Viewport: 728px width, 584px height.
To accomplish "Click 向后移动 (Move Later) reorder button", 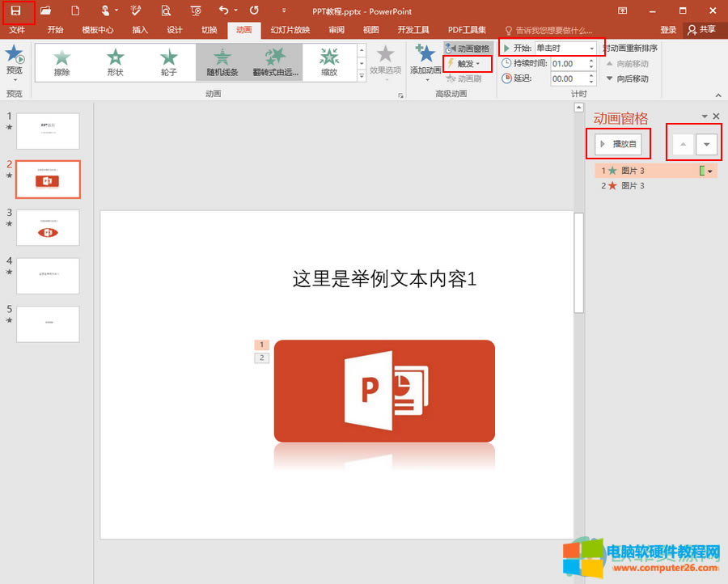I will 627,78.
